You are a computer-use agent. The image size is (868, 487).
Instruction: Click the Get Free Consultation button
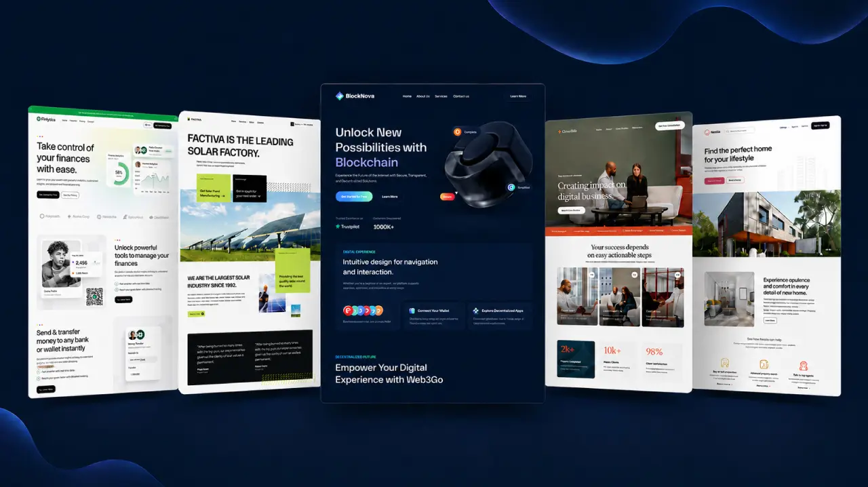pos(669,126)
